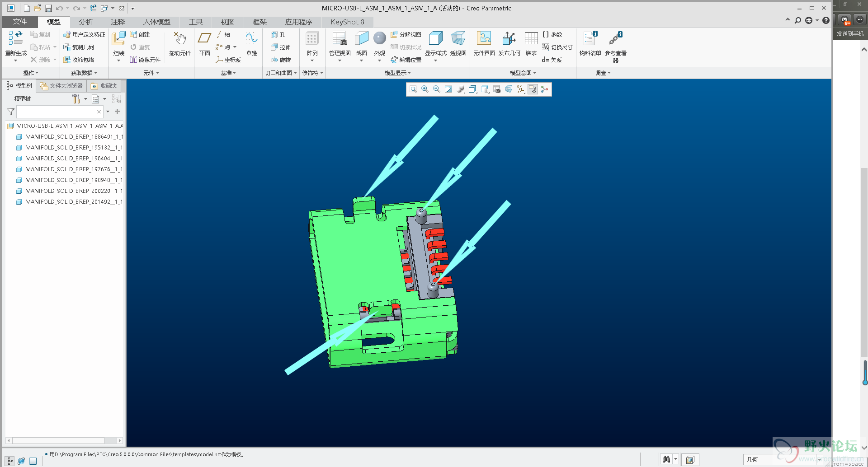Screen dimensions: 868x467
Task: Expand the 调查 (Investigate) group dropdown
Action: tap(603, 73)
